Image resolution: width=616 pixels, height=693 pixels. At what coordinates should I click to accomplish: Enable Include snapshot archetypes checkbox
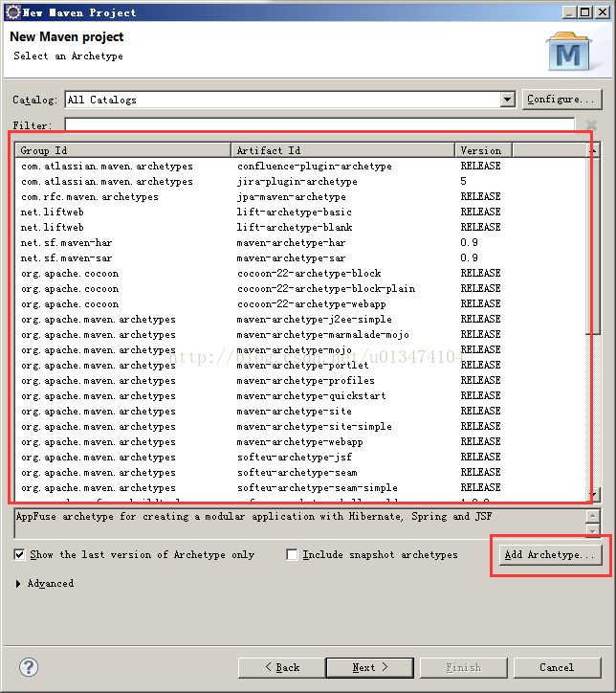[x=292, y=554]
